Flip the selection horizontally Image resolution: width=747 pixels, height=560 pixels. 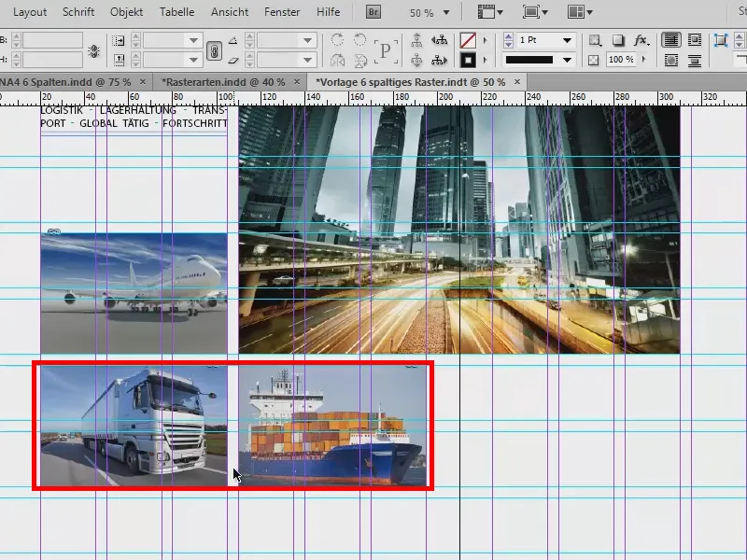click(337, 60)
